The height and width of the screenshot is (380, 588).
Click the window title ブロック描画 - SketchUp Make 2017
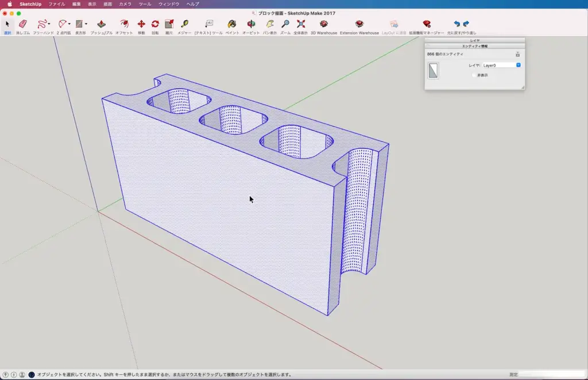(297, 13)
